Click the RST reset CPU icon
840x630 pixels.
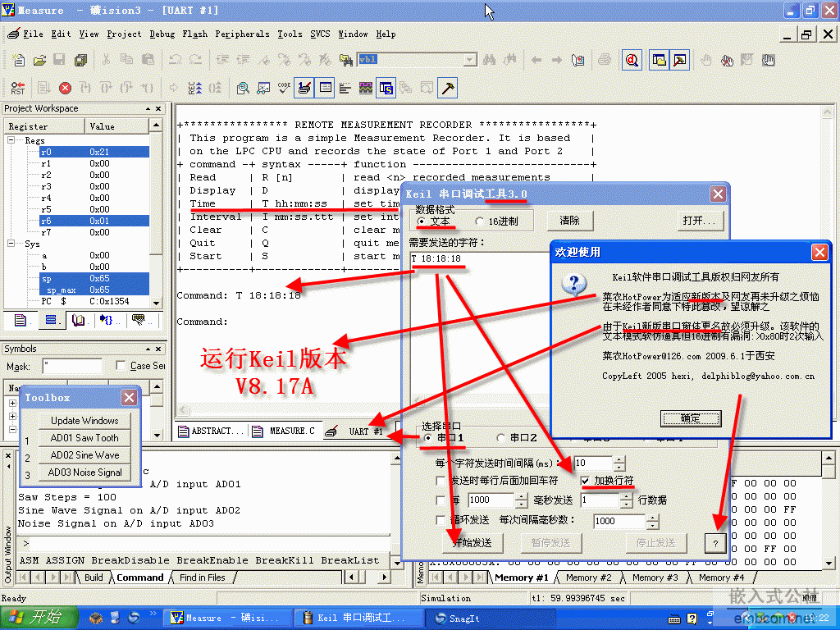18,88
